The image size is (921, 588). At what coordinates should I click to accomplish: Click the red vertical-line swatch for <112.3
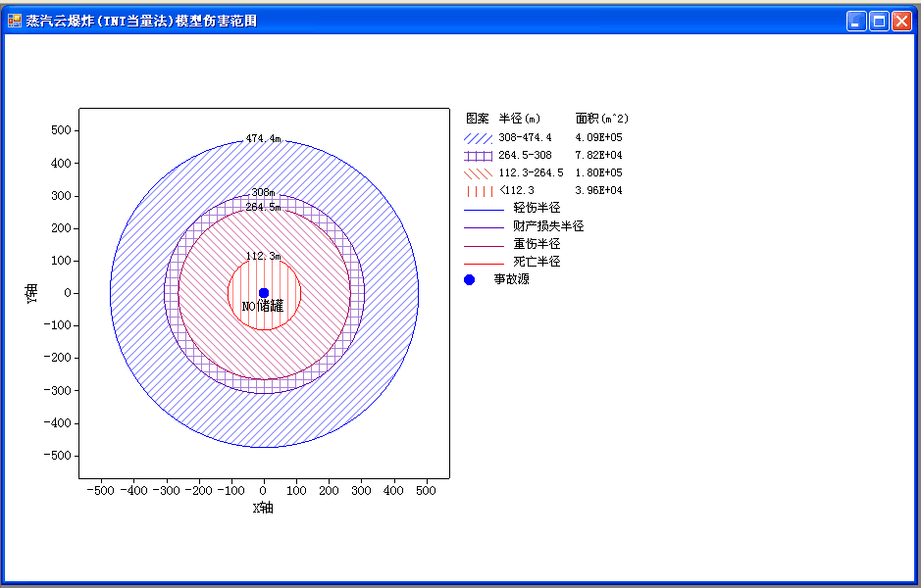coord(478,191)
